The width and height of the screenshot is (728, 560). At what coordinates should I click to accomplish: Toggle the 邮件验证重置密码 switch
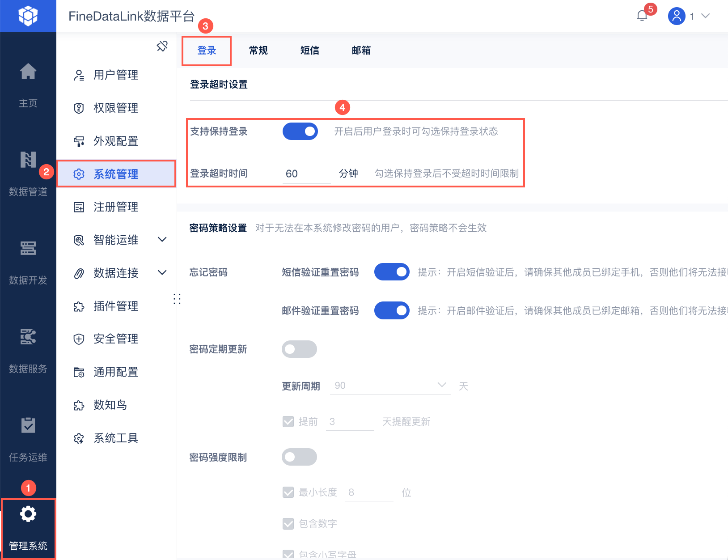click(x=392, y=310)
